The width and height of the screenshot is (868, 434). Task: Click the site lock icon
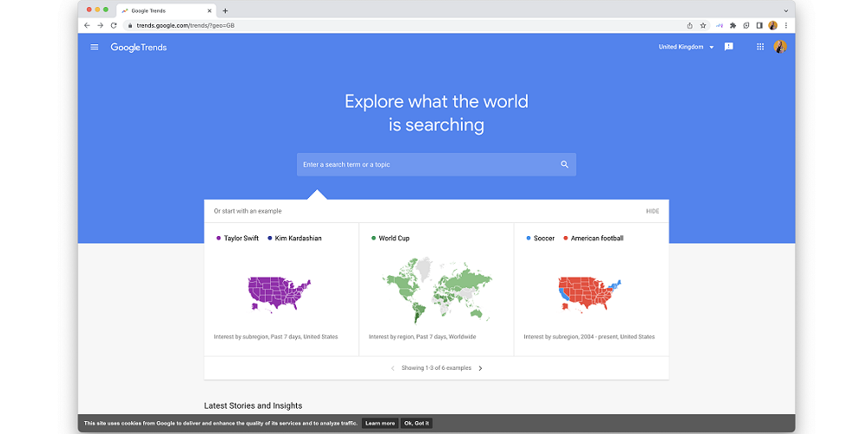[x=130, y=25]
